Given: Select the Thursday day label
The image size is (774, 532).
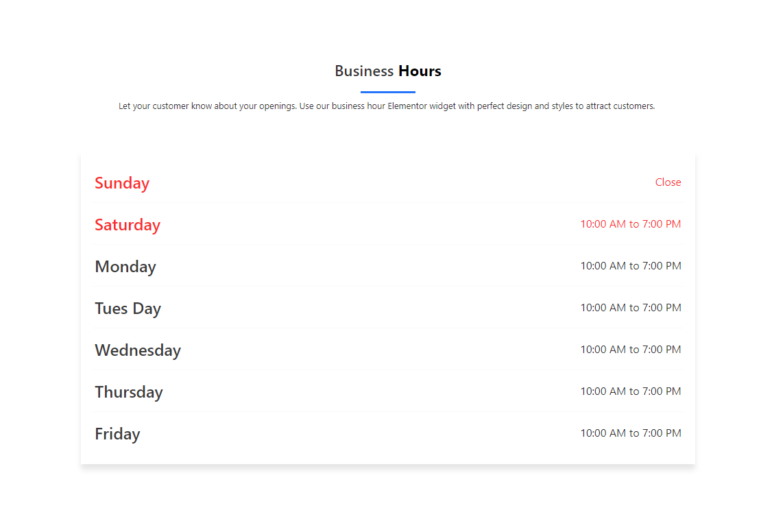Looking at the screenshot, I should (129, 392).
